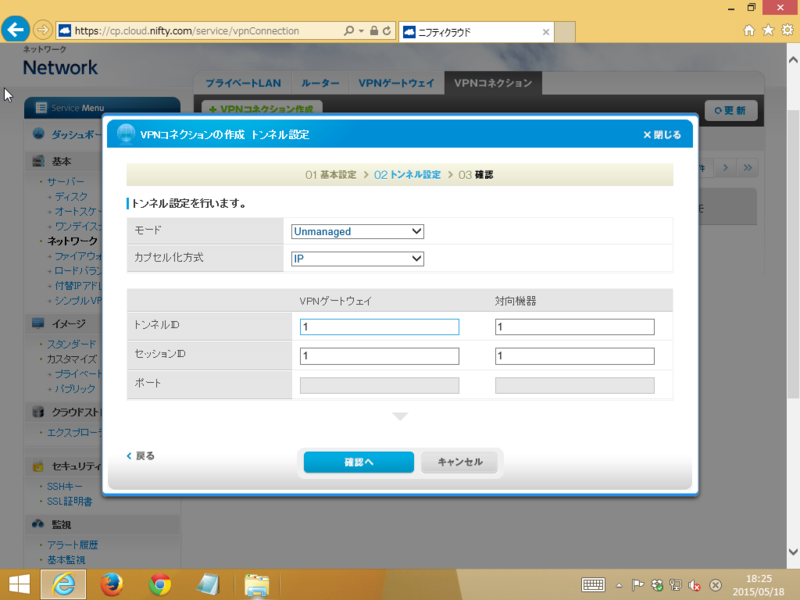Click the キャンセル button
The width and height of the screenshot is (800, 600).
click(x=460, y=462)
